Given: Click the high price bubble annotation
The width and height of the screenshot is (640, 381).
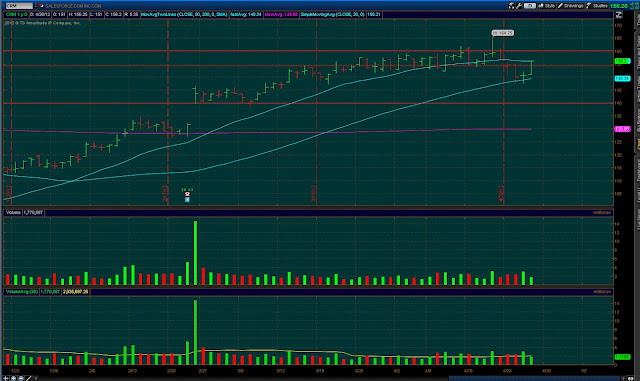Looking at the screenshot, I should [502, 33].
